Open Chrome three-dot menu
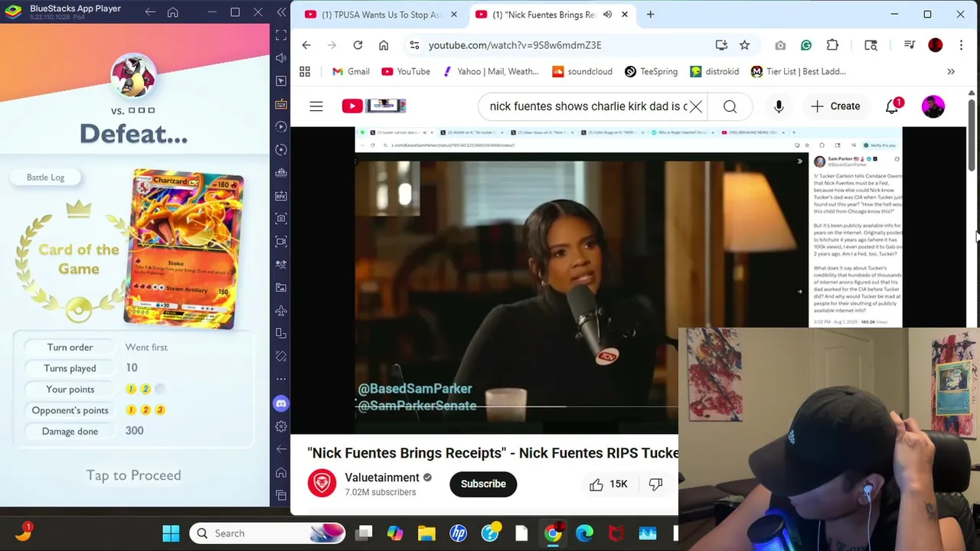This screenshot has height=551, width=980. [x=961, y=45]
